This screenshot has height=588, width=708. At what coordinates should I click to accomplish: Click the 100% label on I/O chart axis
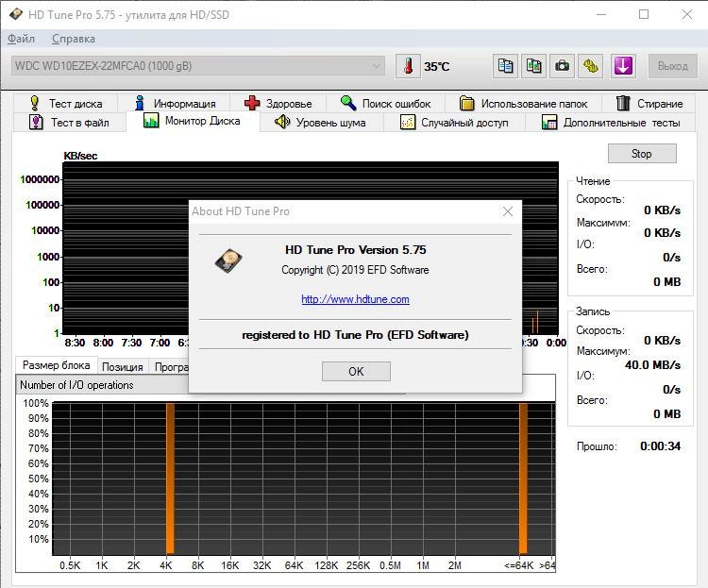click(36, 403)
